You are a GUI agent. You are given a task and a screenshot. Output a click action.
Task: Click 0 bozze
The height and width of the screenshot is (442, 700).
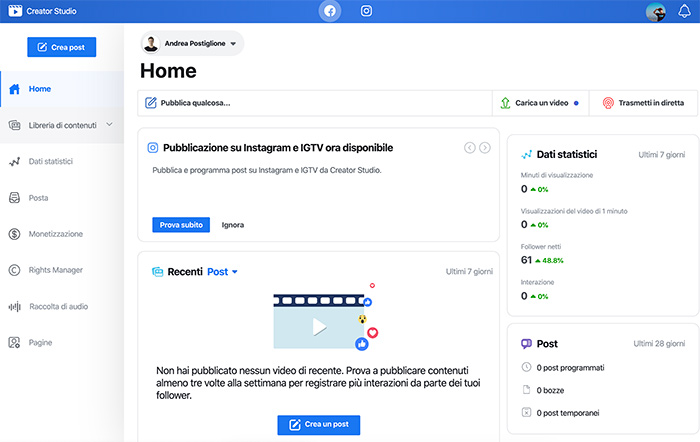[x=550, y=390]
